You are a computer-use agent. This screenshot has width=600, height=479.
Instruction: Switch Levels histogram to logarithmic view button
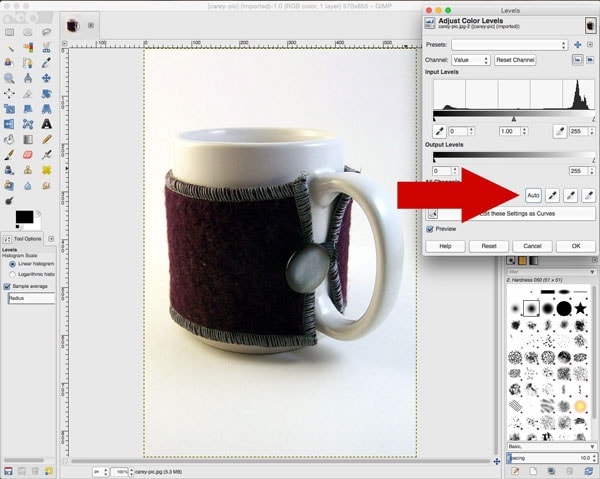590,60
